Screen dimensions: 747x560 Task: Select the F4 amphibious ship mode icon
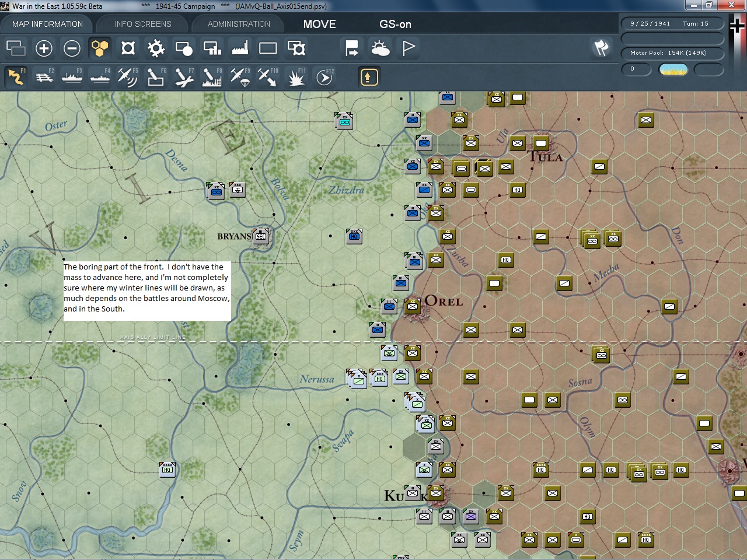click(100, 77)
